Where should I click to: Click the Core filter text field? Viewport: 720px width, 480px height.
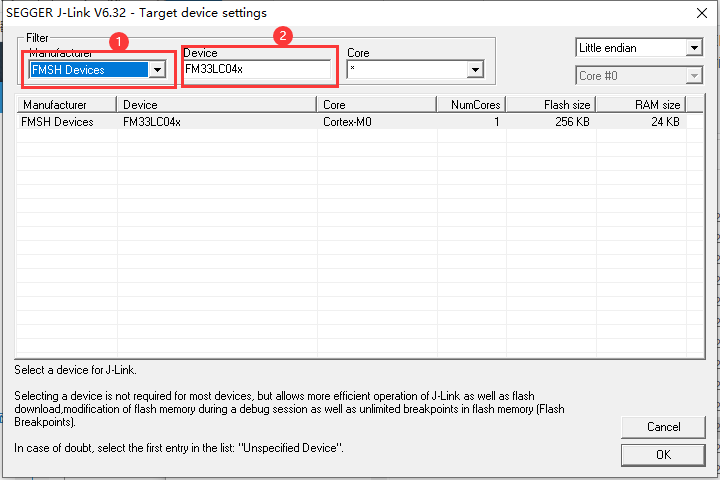[407, 70]
